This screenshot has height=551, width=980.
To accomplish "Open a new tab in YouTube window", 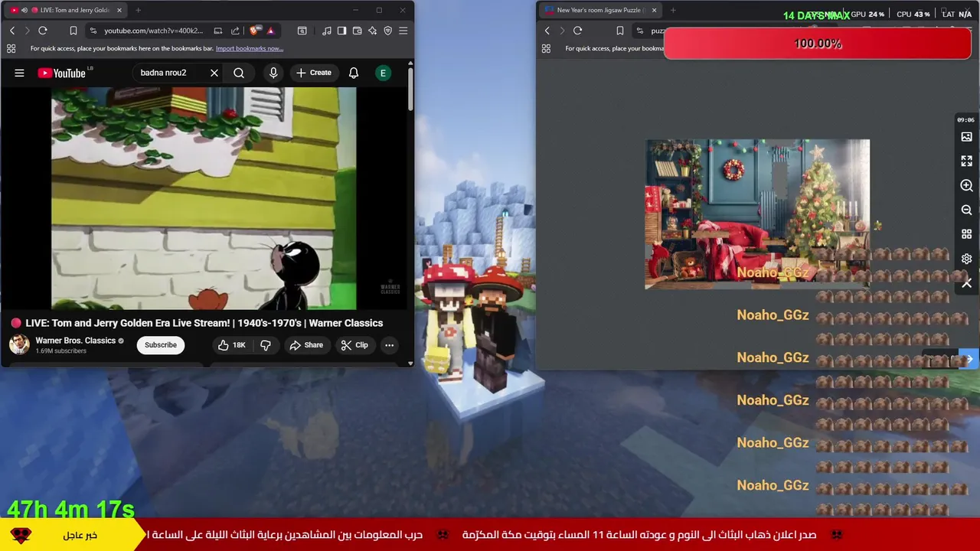I will click(x=138, y=10).
